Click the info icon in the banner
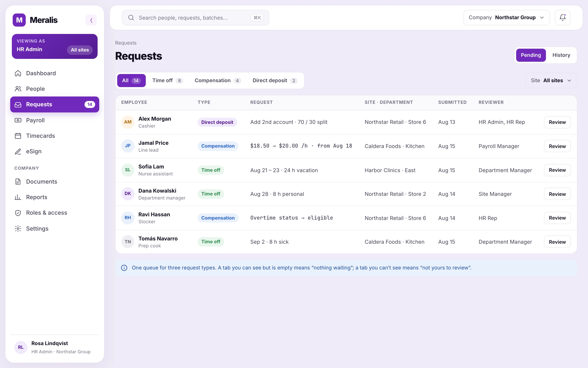Image resolution: width=588 pixels, height=368 pixels. (x=124, y=268)
